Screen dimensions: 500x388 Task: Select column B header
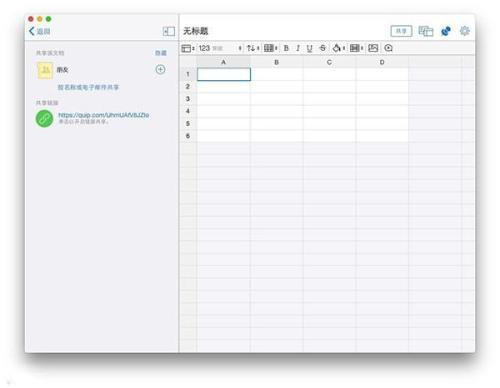tap(276, 62)
